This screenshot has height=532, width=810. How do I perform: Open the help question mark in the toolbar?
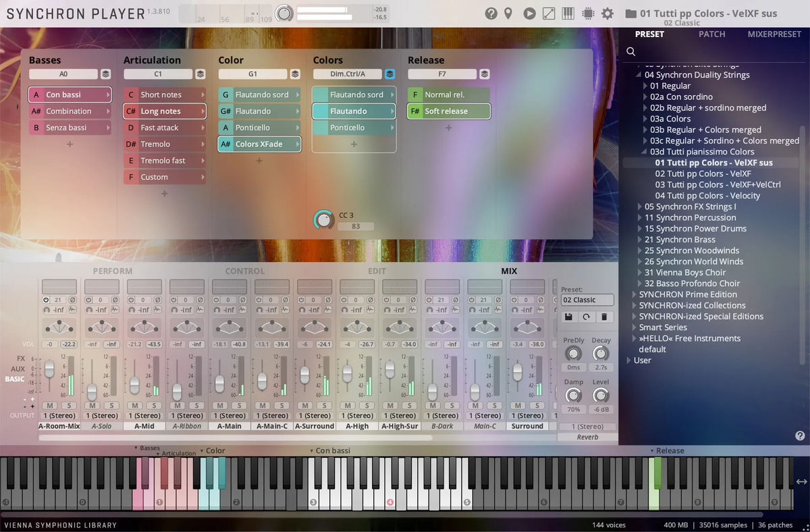pyautogui.click(x=491, y=14)
